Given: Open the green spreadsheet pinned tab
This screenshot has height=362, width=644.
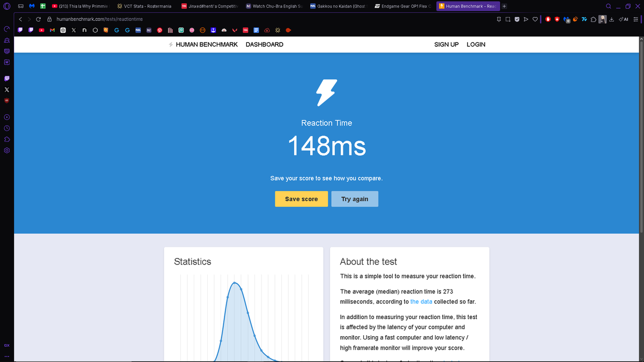Looking at the screenshot, I should pos(42,6).
